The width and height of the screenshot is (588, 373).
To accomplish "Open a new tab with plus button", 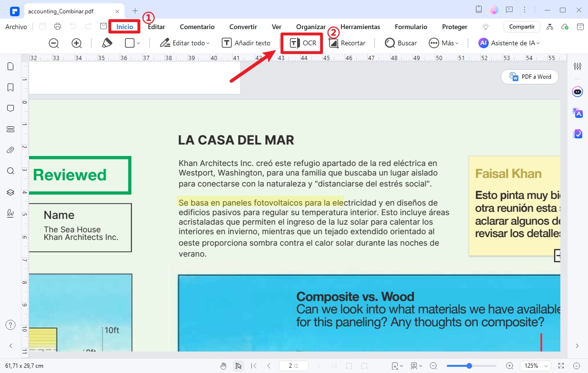I will point(135,10).
